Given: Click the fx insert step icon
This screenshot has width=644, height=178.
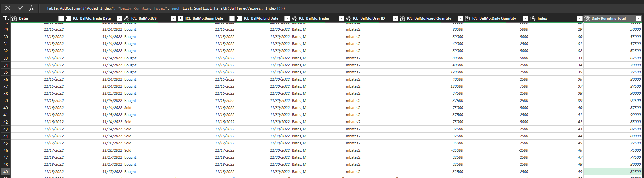Looking at the screenshot, I should [32, 8].
